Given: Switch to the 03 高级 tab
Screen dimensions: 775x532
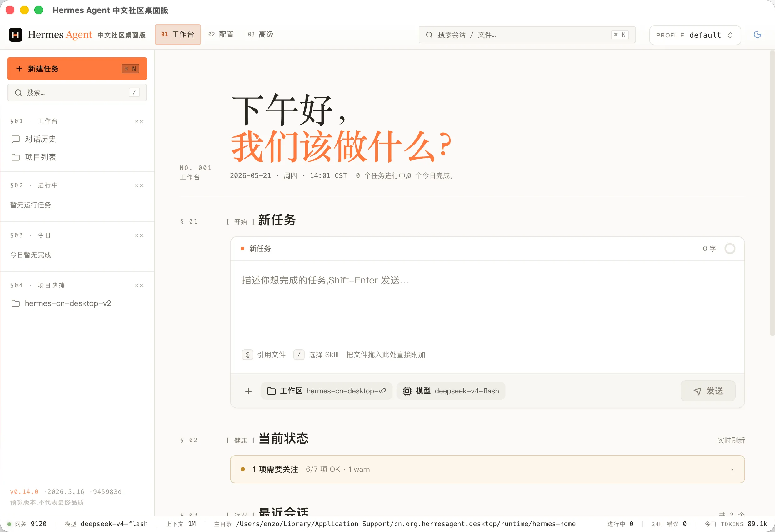Looking at the screenshot, I should pos(261,34).
